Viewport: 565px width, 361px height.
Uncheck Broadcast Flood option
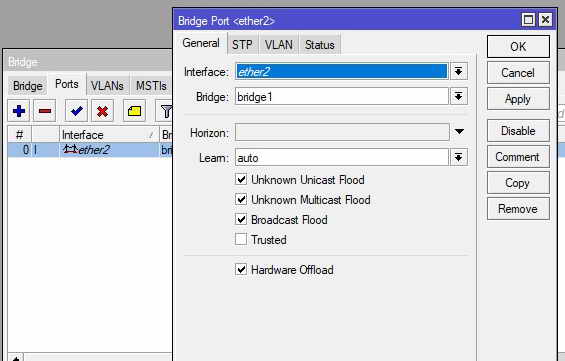(241, 219)
